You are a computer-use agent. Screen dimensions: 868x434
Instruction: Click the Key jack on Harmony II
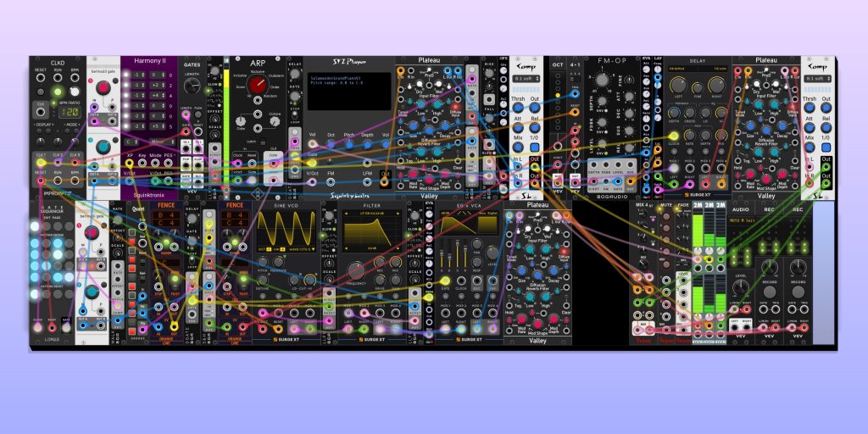pos(142,164)
